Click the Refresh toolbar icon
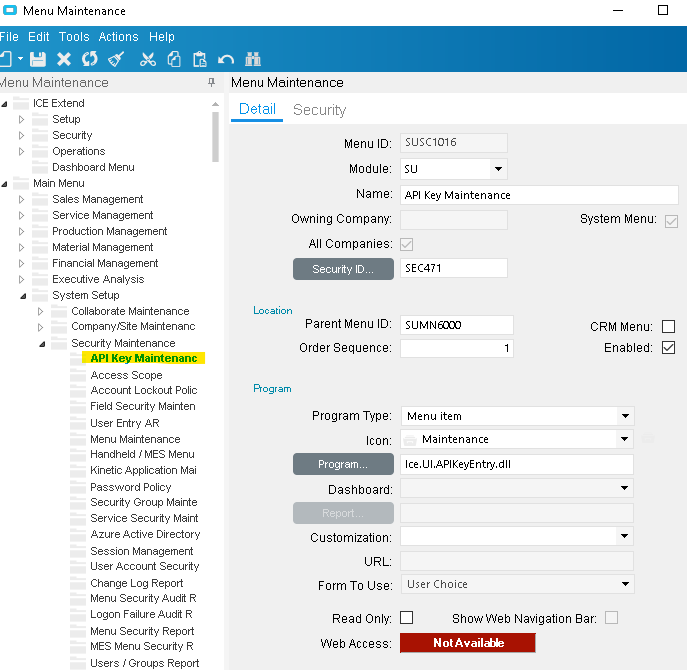687x670 pixels. click(90, 60)
